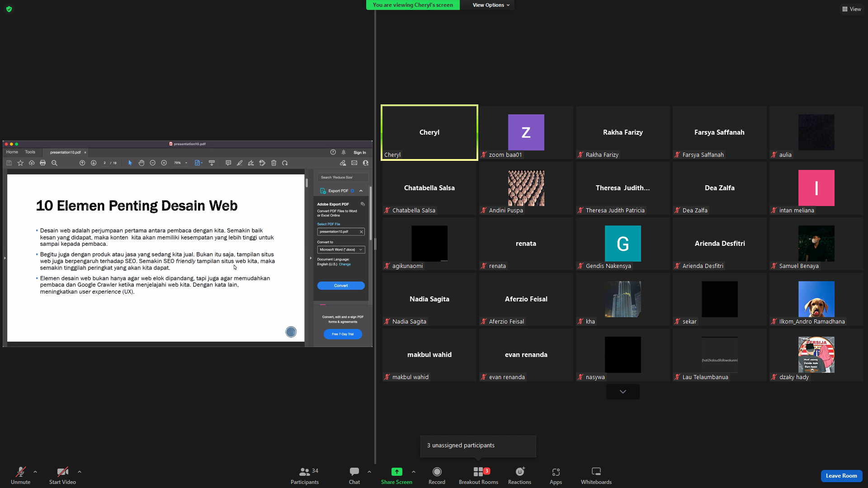Click the trash delete icon in Acrobat
This screenshot has height=488, width=868.
click(274, 163)
